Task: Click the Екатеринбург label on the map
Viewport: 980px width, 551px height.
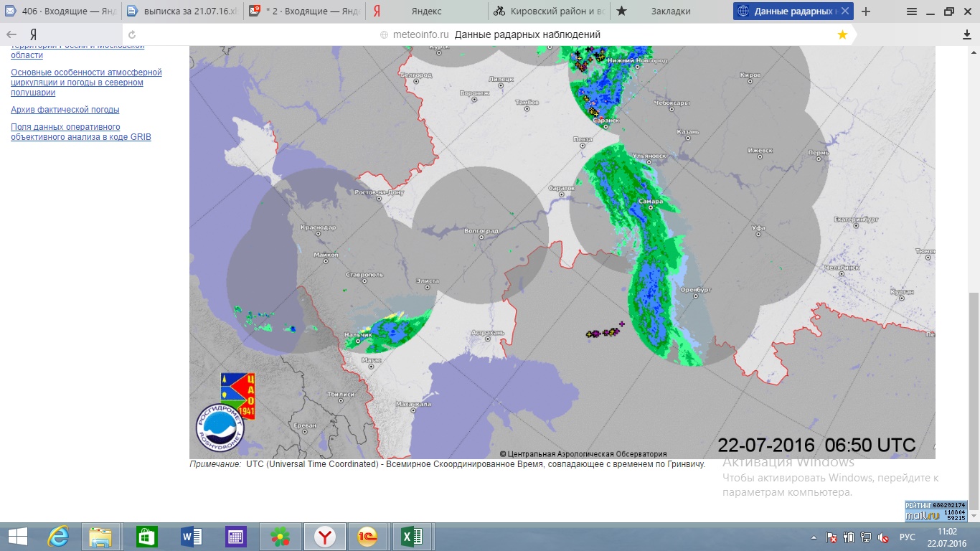Action: pos(854,219)
